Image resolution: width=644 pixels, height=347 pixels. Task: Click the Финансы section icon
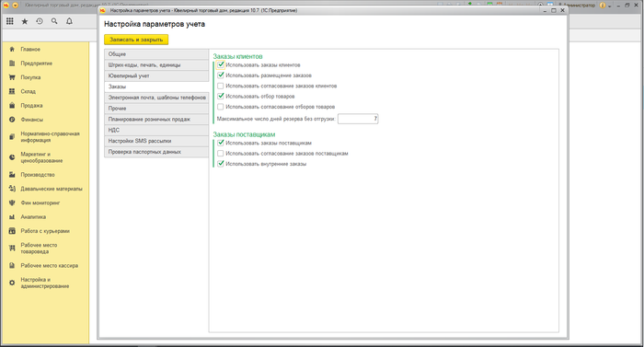(x=12, y=120)
